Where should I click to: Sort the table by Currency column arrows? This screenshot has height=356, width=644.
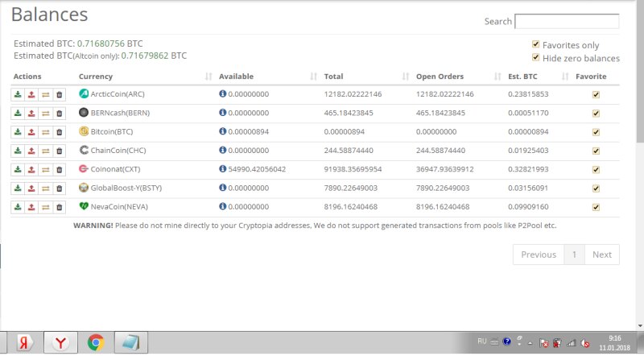(208, 77)
